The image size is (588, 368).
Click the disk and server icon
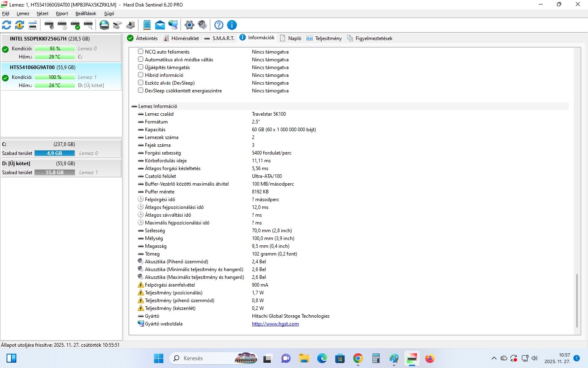131,25
